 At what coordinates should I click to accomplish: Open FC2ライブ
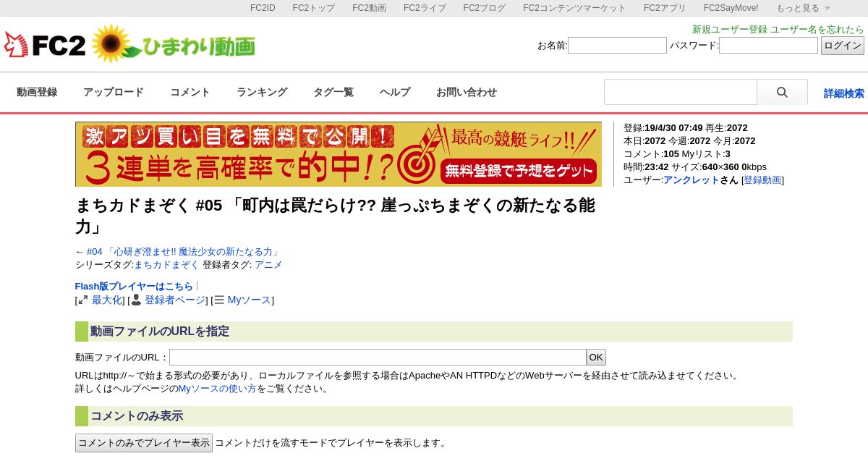pyautogui.click(x=425, y=8)
